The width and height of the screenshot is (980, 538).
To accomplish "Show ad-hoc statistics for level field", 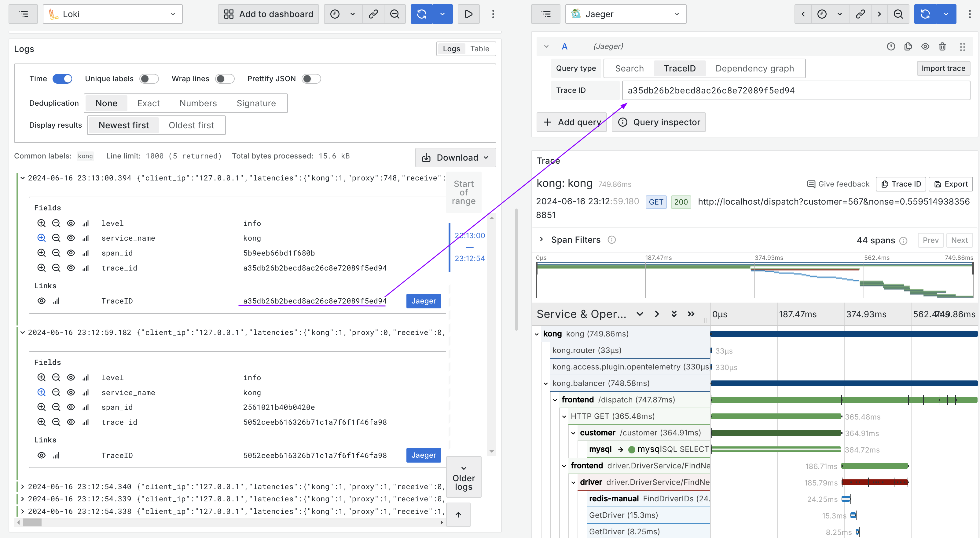I will [x=86, y=223].
